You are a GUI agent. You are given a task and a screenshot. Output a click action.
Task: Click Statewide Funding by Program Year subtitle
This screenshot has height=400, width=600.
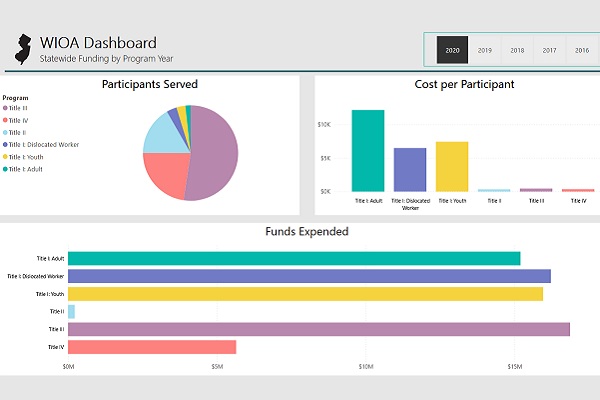coord(106,59)
